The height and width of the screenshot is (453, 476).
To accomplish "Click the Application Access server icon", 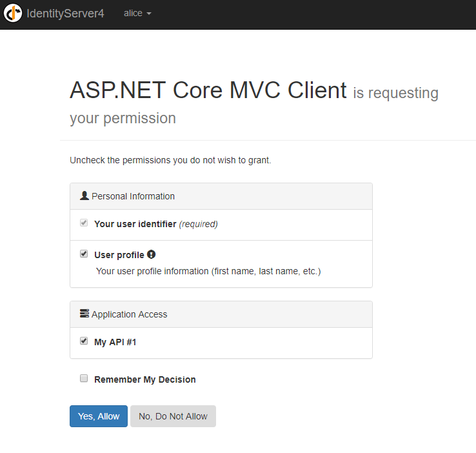I will [84, 314].
